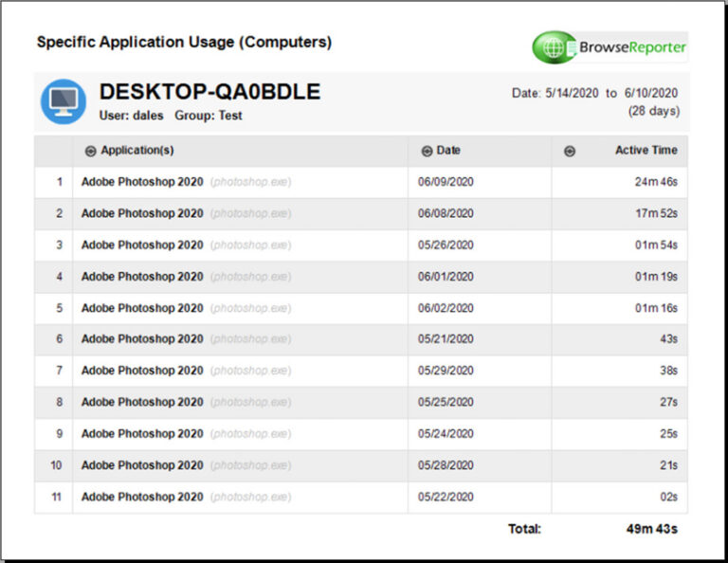Click the Date column header label
The width and height of the screenshot is (728, 563).
click(x=448, y=151)
